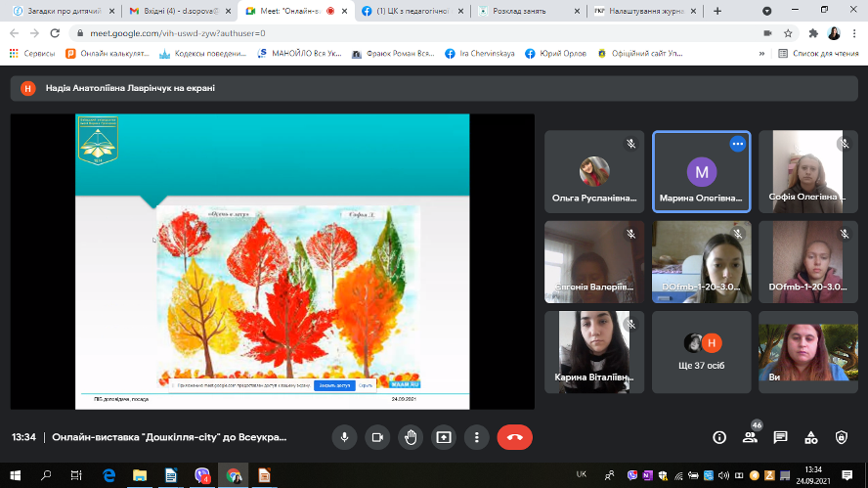Image resolution: width=868 pixels, height=488 pixels.
Task: Select Ольга Русланівна participant tile
Action: click(594, 172)
